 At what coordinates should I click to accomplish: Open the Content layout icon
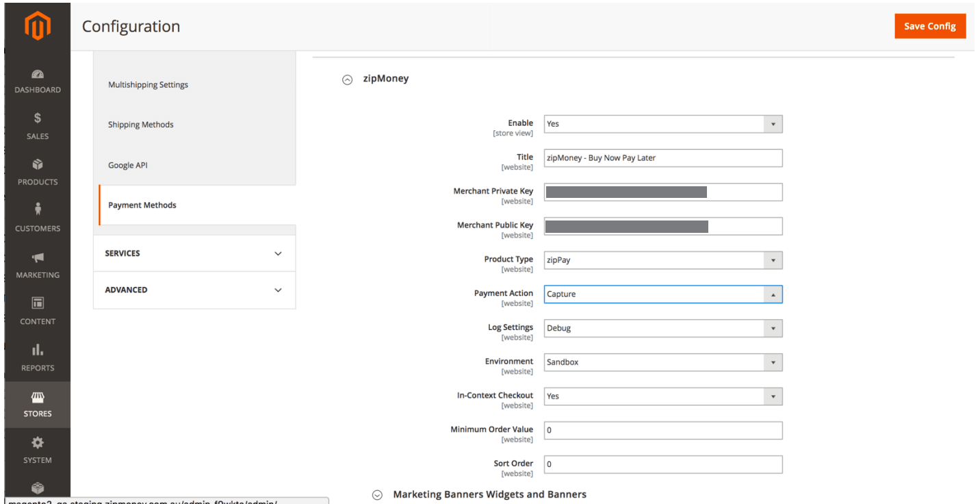38,303
